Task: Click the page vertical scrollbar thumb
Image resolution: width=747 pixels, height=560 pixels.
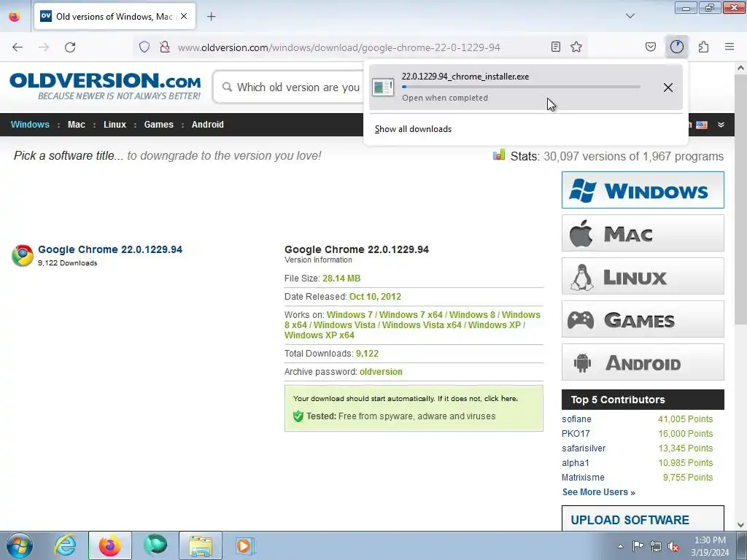Action: tap(741, 200)
